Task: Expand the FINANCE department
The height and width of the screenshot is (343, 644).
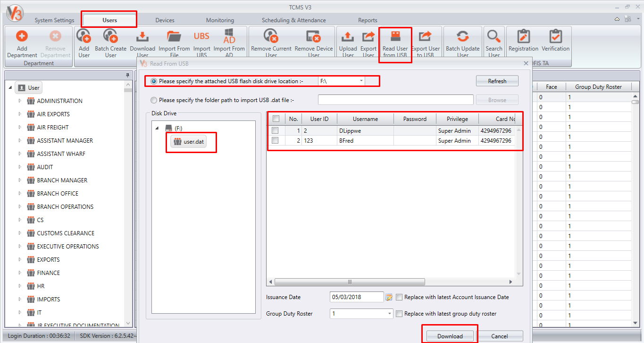Action: 20,273
